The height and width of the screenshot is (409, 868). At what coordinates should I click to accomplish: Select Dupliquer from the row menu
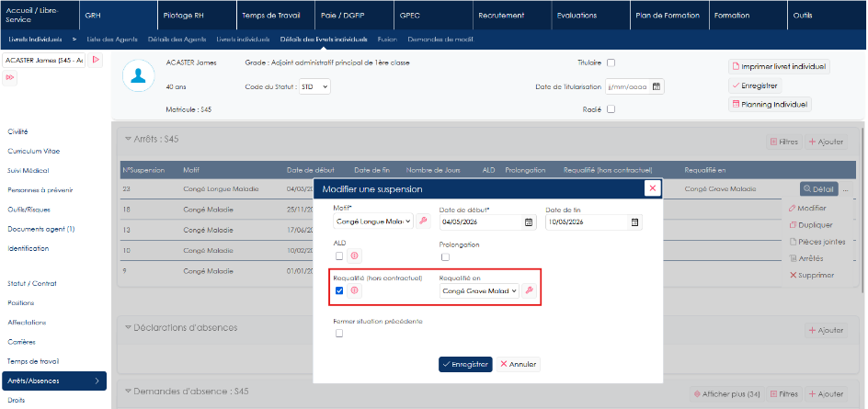tap(811, 225)
